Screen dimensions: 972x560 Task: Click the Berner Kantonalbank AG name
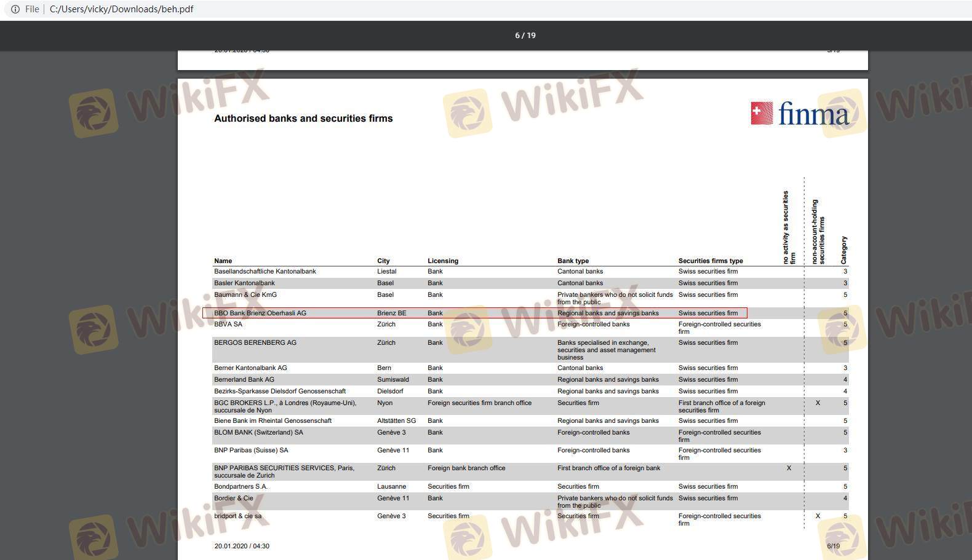(x=250, y=368)
